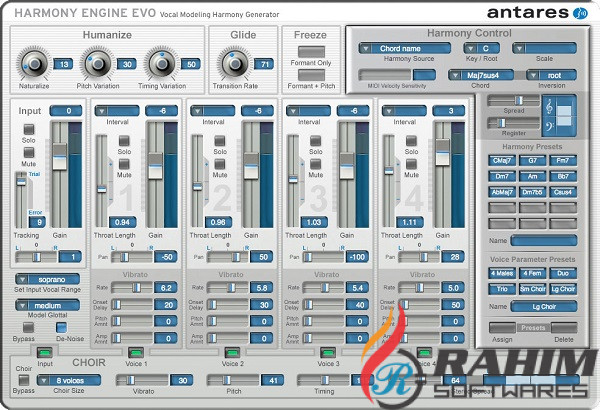Open voice 1 Interval dropdown
The width and height of the screenshot is (600, 410).
pyautogui.click(x=117, y=111)
